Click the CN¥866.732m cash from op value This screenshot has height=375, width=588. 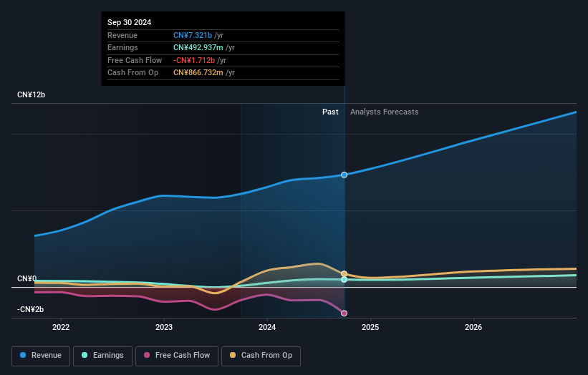(x=198, y=73)
